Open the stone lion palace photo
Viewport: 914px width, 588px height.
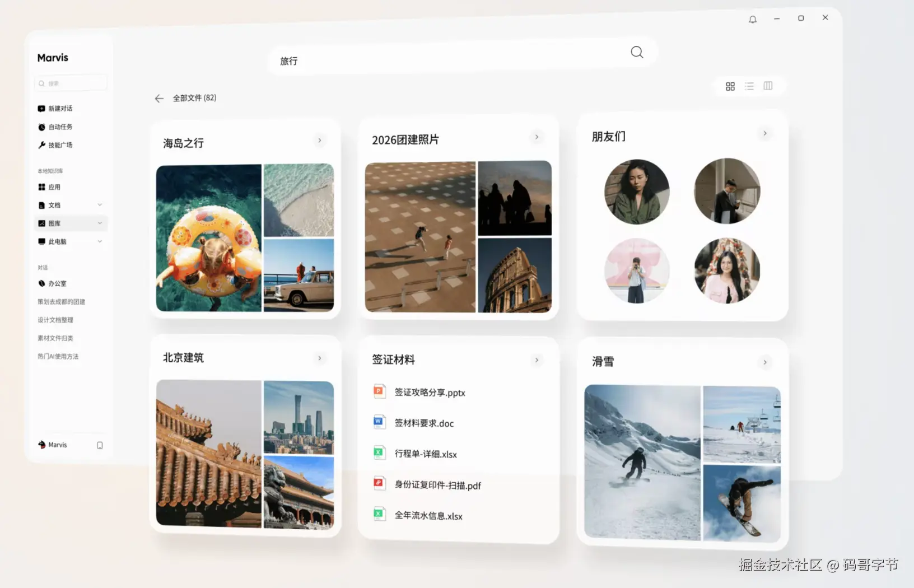click(x=299, y=493)
